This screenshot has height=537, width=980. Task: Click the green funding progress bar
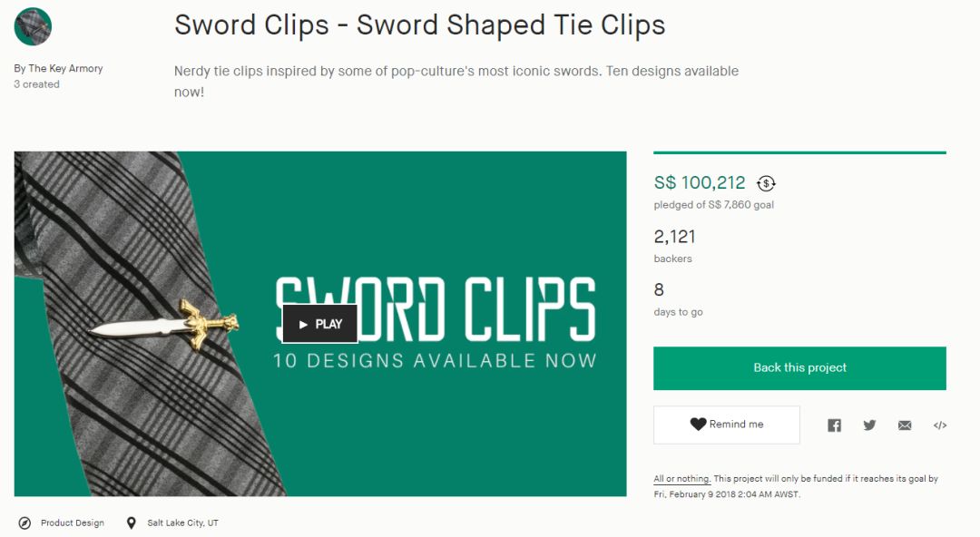[800, 152]
